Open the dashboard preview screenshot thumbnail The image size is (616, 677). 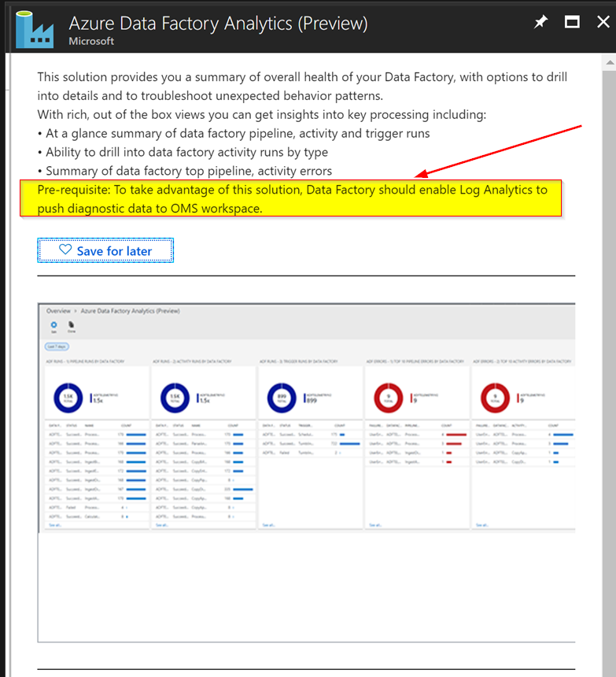[306, 472]
